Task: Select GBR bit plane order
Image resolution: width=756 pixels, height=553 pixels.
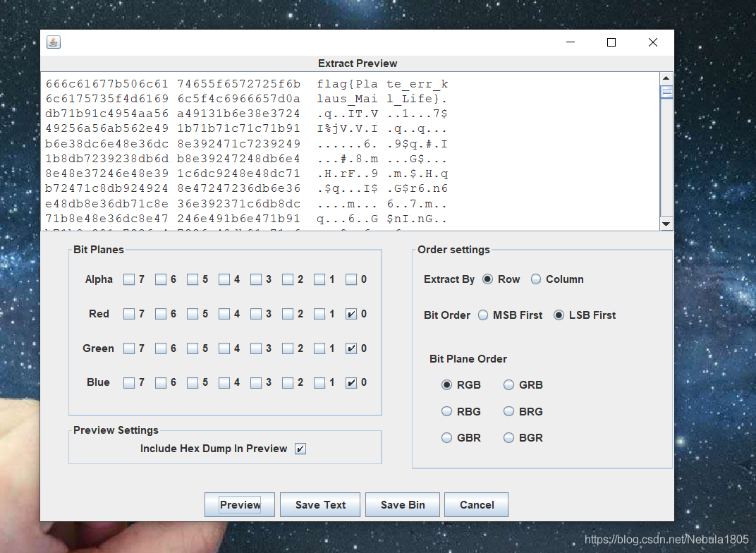Action: pos(447,438)
